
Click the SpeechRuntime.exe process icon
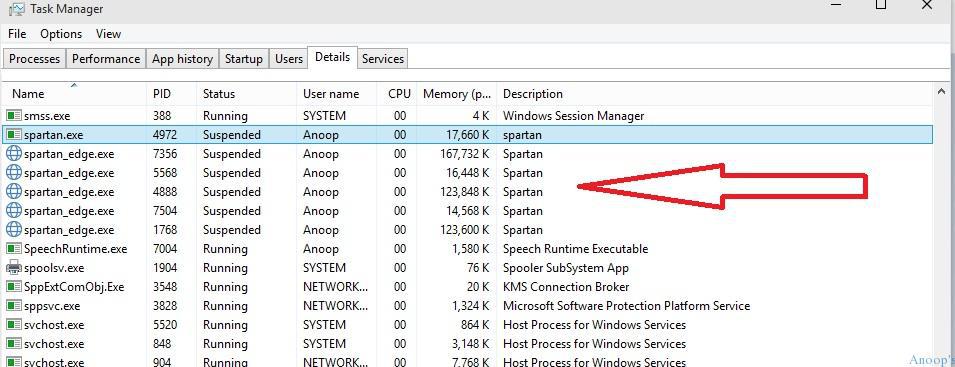click(x=13, y=249)
